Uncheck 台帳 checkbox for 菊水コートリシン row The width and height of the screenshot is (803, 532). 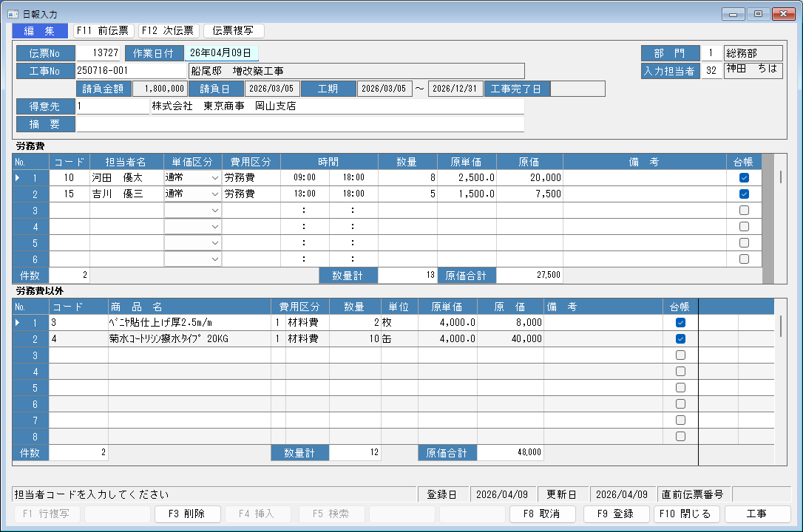click(x=680, y=339)
